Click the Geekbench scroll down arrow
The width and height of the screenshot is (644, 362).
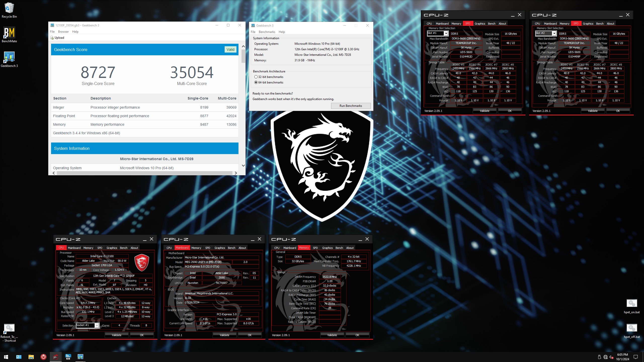[243, 165]
